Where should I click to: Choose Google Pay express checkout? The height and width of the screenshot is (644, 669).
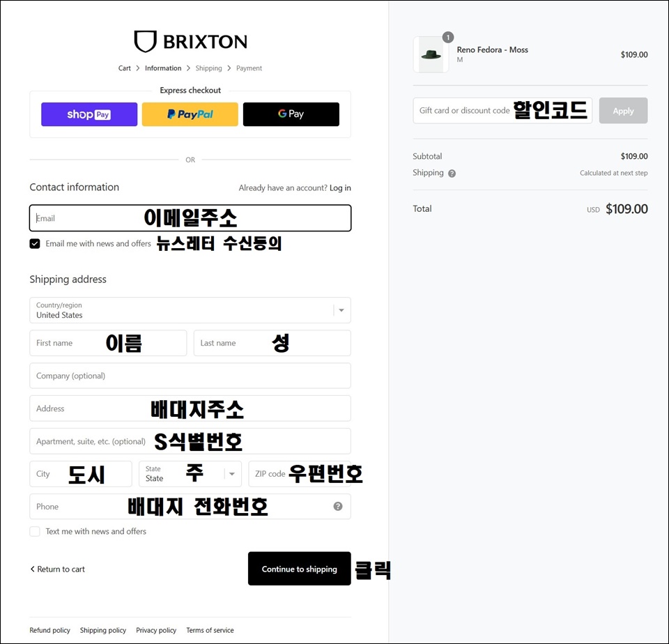pyautogui.click(x=291, y=114)
